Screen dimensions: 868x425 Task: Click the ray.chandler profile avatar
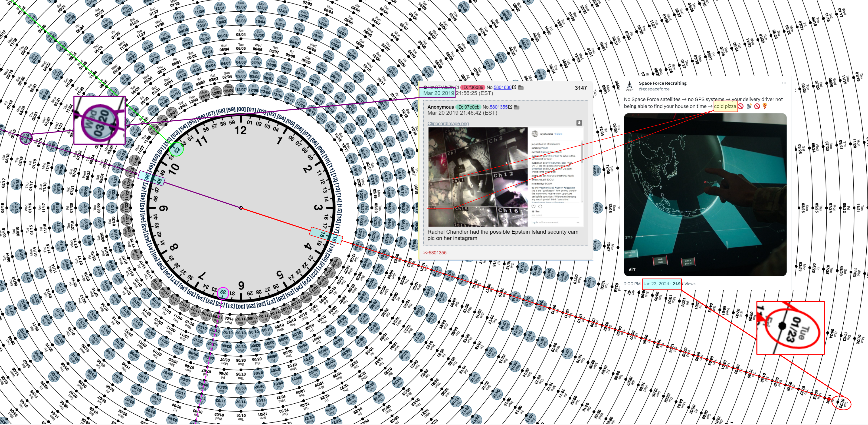click(535, 134)
